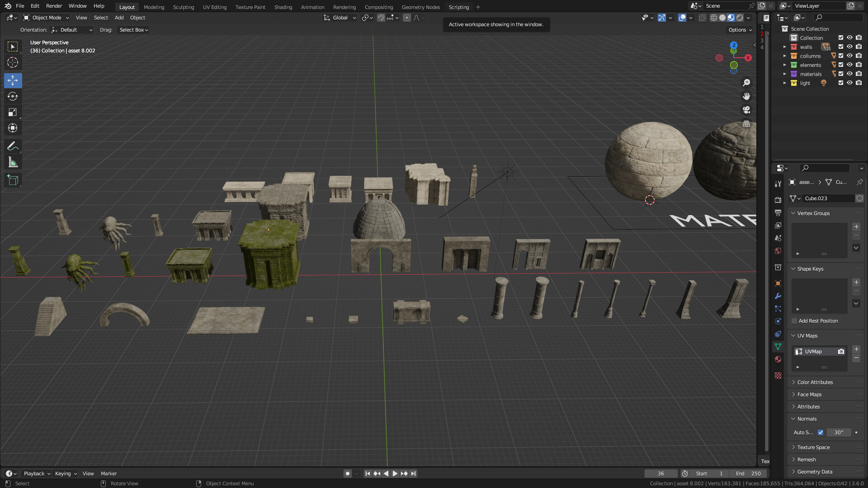Viewport: 868px width, 488px height.
Task: Hide the walls collection in viewport
Action: (x=849, y=47)
